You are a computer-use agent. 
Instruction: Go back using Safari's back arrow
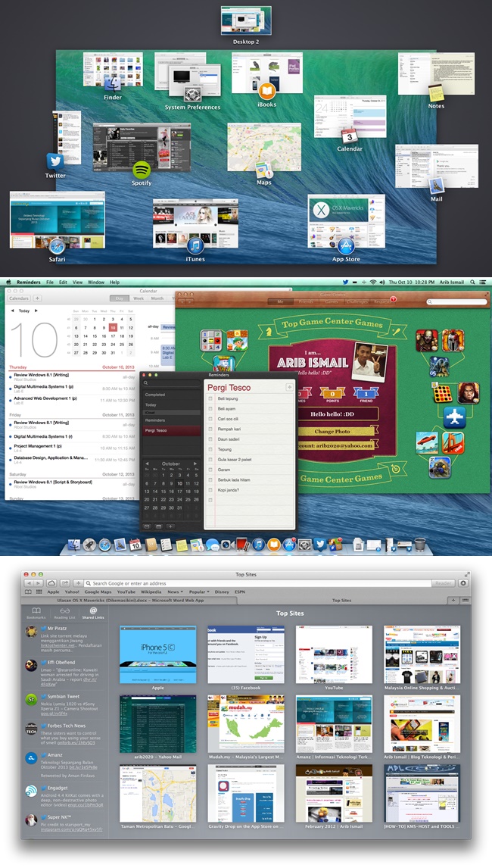pos(28,583)
